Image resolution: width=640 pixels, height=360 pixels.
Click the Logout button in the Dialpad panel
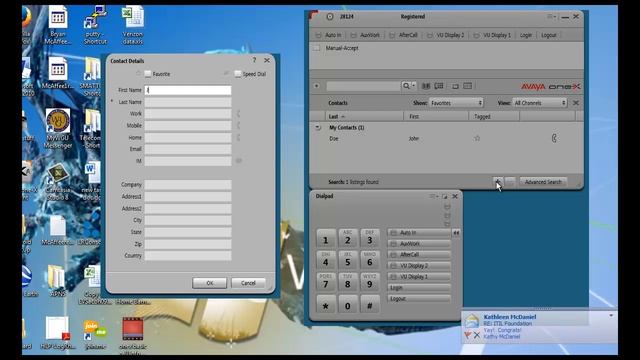point(419,299)
